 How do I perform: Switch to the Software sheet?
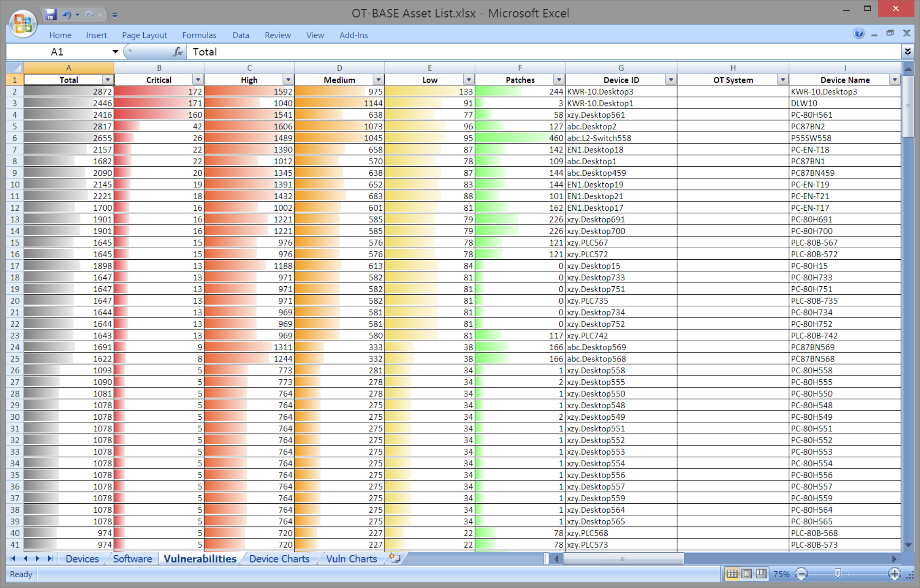coord(133,559)
